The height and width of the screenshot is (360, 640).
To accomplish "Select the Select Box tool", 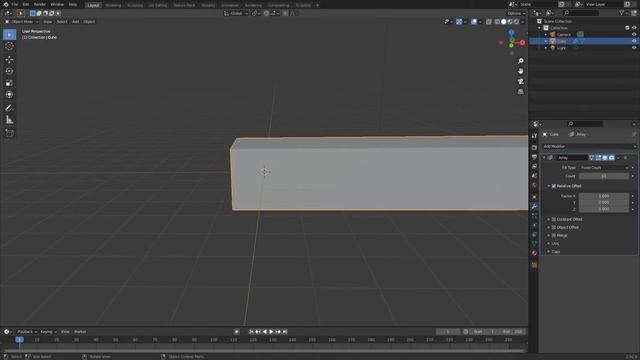I will (9, 35).
